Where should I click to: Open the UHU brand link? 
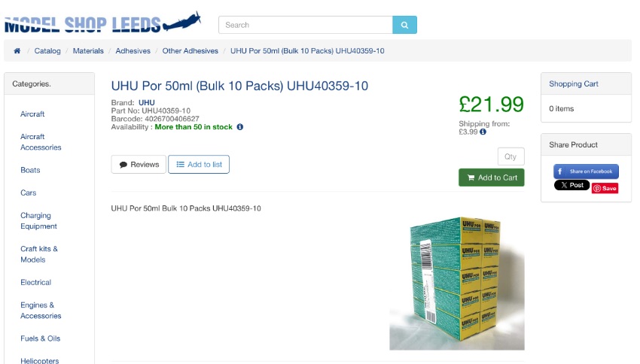[x=147, y=103]
